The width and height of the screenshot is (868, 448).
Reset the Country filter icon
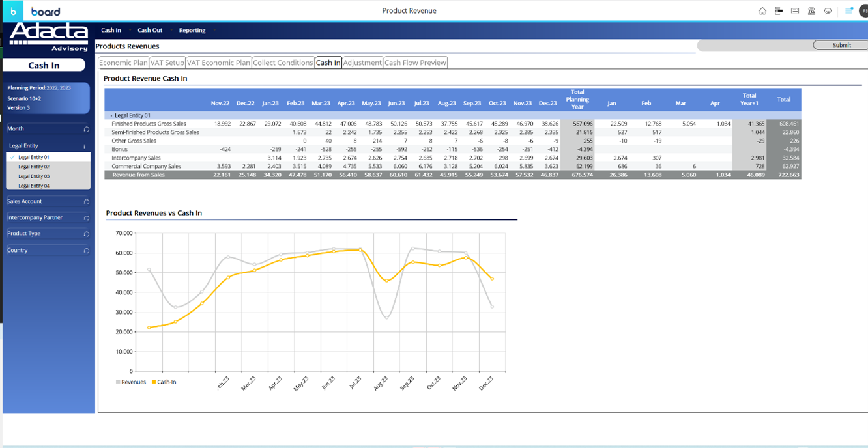pos(86,251)
